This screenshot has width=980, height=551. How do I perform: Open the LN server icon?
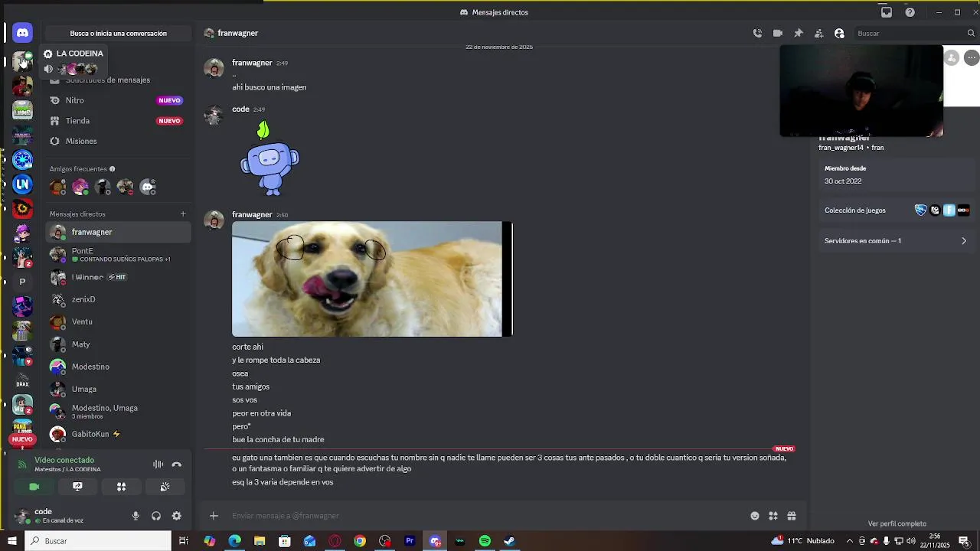click(22, 184)
